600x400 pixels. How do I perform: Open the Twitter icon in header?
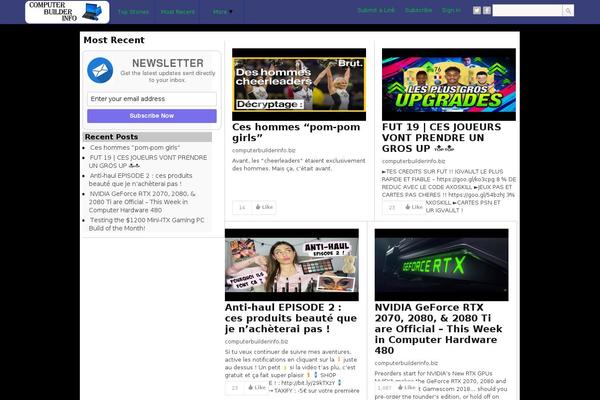477,10
